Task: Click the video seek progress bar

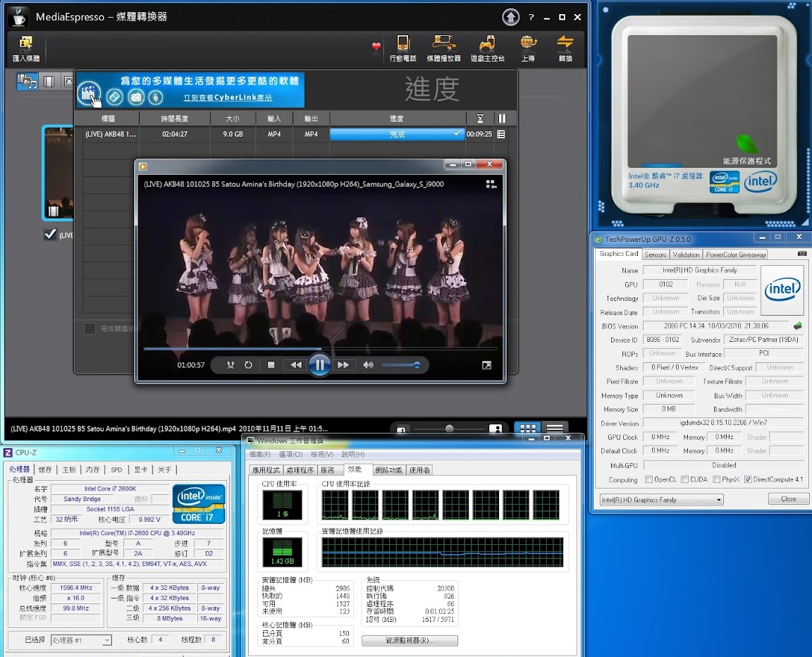Action: coord(320,348)
